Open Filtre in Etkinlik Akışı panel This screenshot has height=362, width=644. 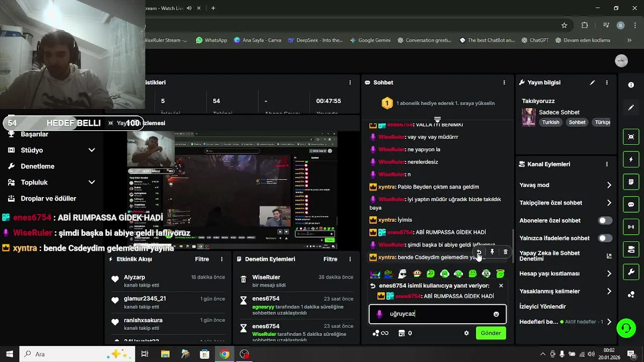click(202, 259)
